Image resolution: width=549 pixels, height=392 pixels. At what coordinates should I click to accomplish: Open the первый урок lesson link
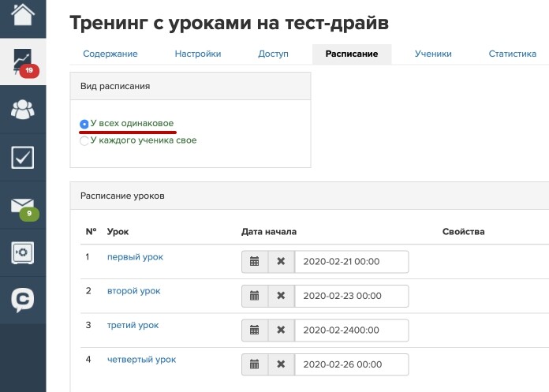click(135, 257)
